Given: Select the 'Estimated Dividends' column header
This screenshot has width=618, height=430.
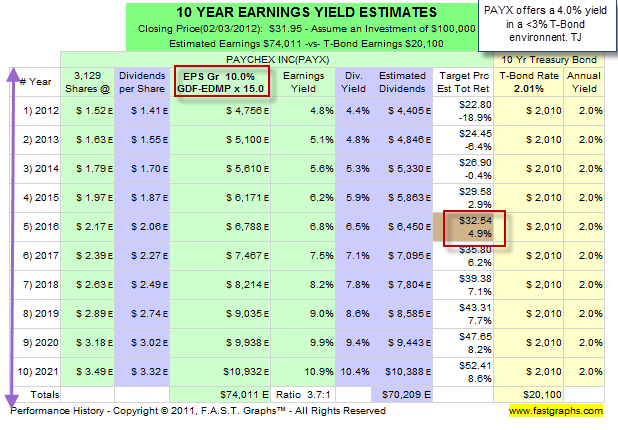Looking at the screenshot, I should pyautogui.click(x=402, y=82).
